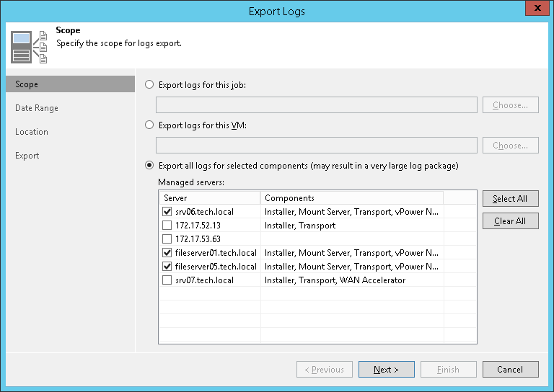Cancel the Export Logs wizard

(x=510, y=370)
